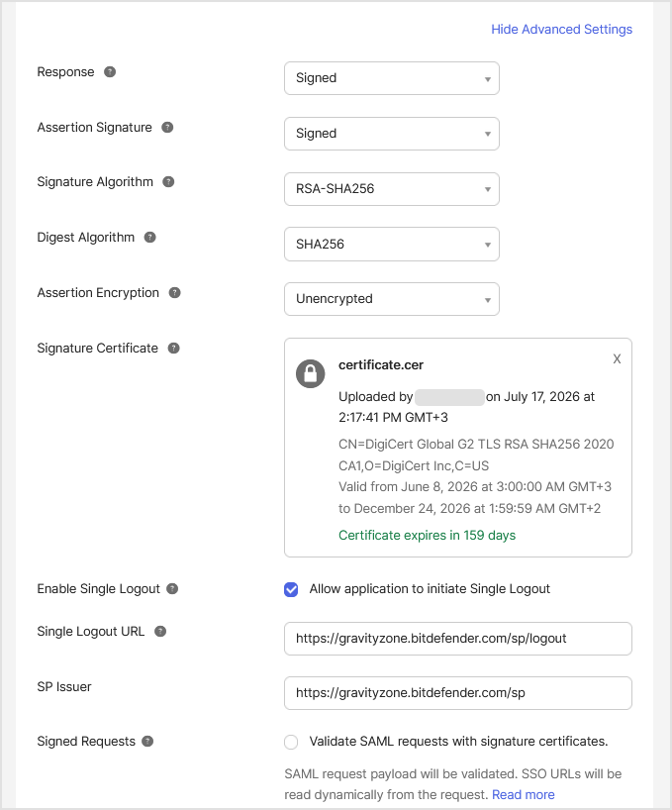Viewport: 672px width, 810px height.
Task: Show help for Assertion Signature
Action: coord(167,127)
